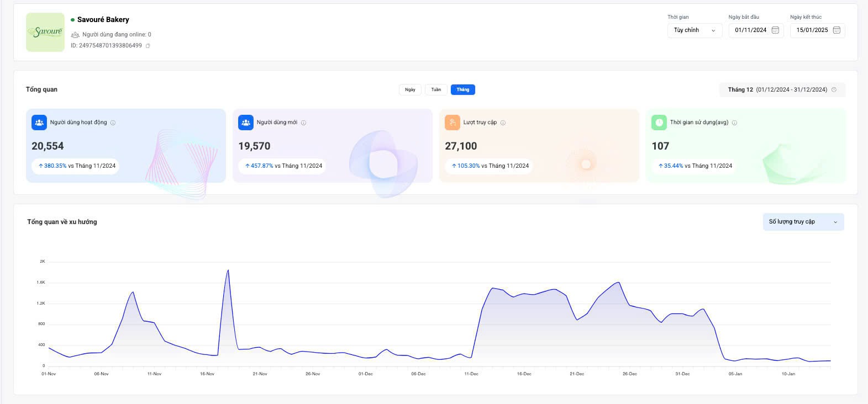Open the Tùy chỉnh time dropdown
This screenshot has width=868, height=404.
pyautogui.click(x=695, y=30)
